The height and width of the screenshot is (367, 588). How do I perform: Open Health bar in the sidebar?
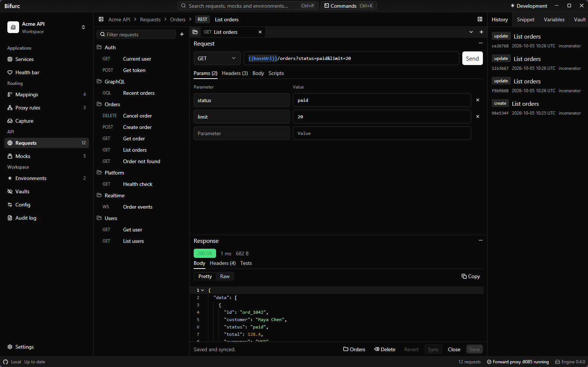47,72
